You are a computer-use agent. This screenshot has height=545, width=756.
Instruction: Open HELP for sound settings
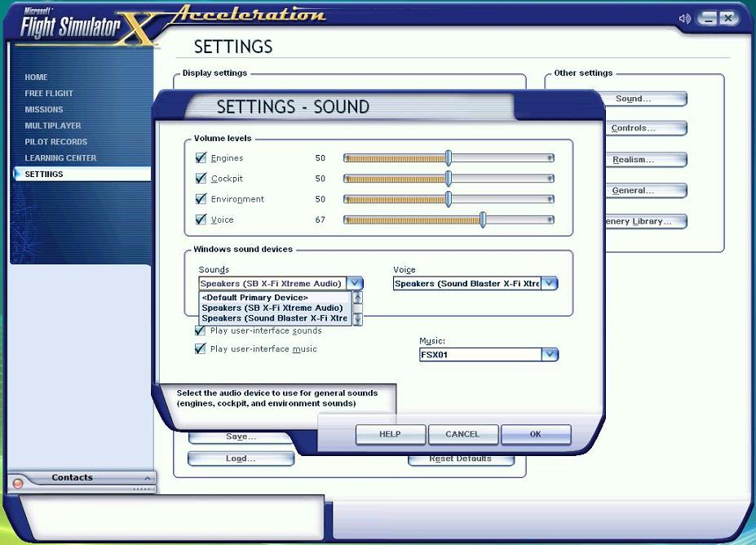click(390, 435)
